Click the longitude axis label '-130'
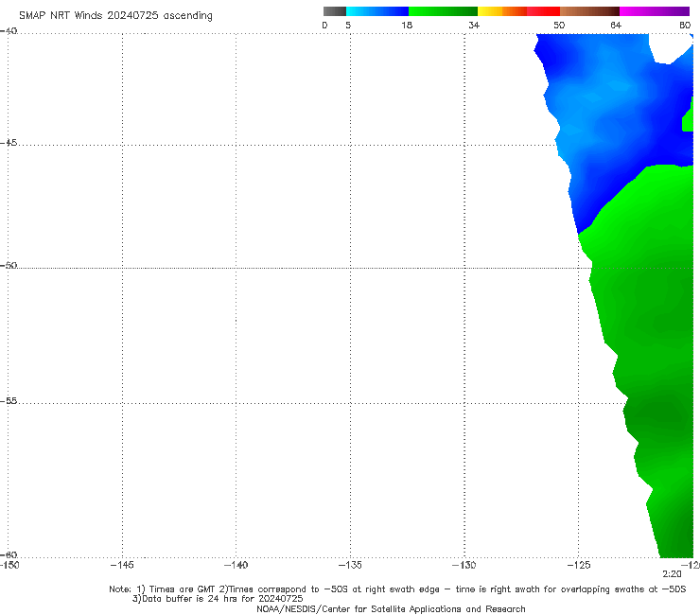 464,565
